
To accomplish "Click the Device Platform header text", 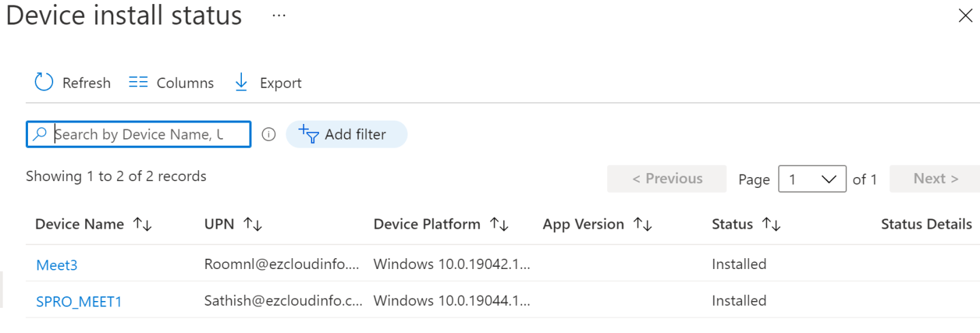I will [x=427, y=224].
